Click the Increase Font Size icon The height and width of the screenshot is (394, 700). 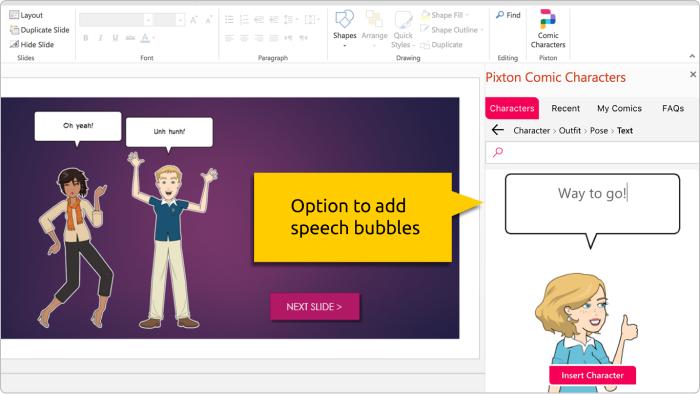pyautogui.click(x=194, y=20)
